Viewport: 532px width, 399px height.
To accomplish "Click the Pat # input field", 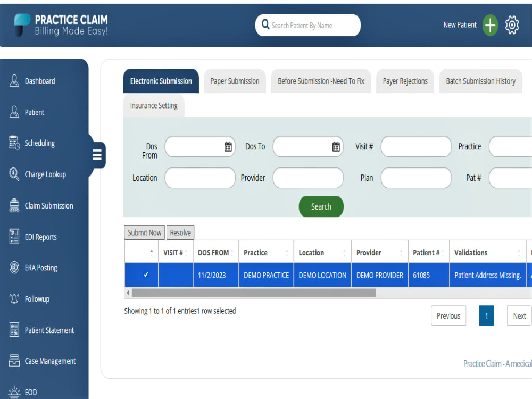I will [x=510, y=178].
